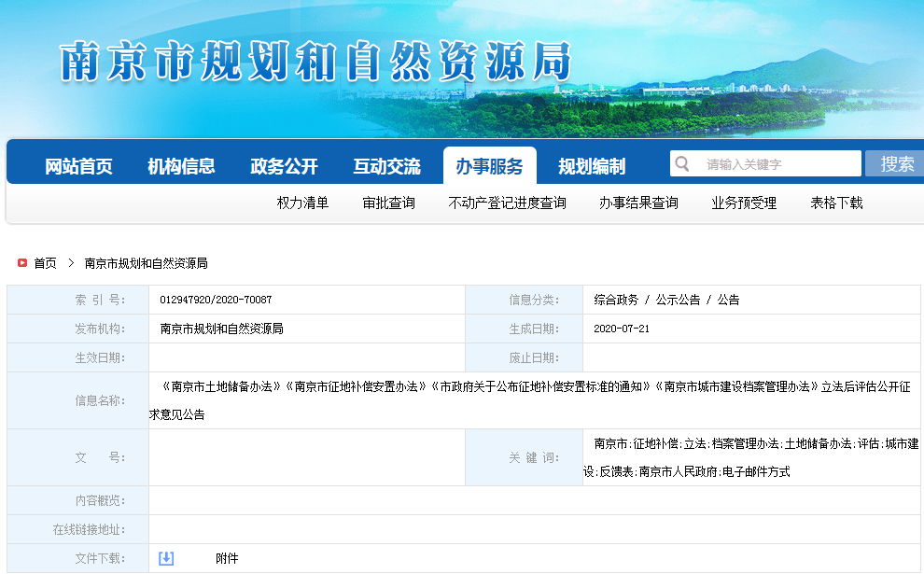The width and height of the screenshot is (924, 574).
Task: Open the 办事结果查询 link
Action: pyautogui.click(x=638, y=203)
